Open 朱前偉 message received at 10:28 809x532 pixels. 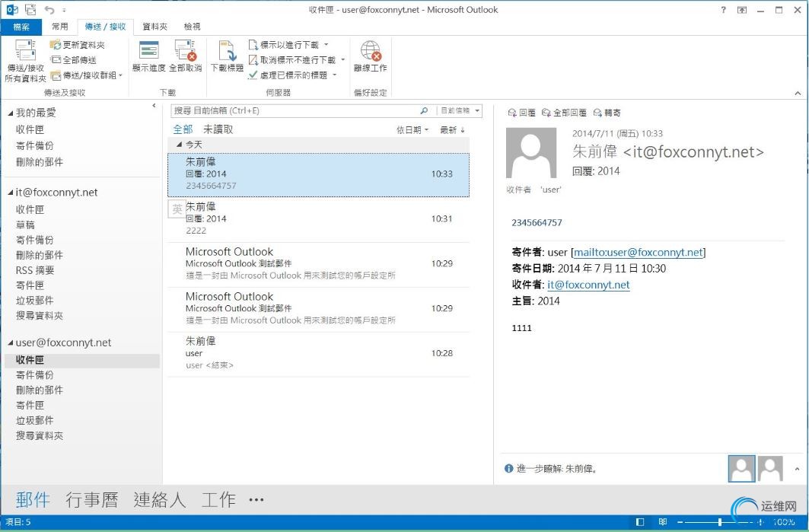click(318, 353)
